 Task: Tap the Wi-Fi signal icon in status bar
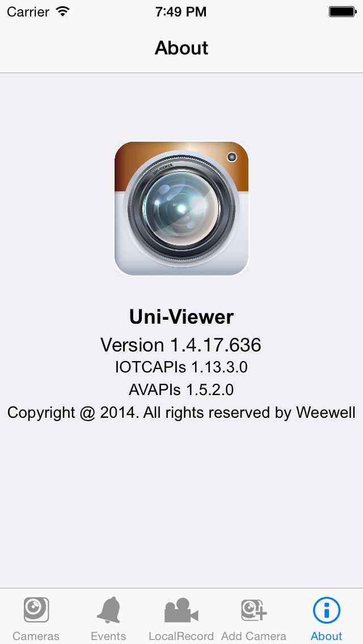pyautogui.click(x=63, y=11)
